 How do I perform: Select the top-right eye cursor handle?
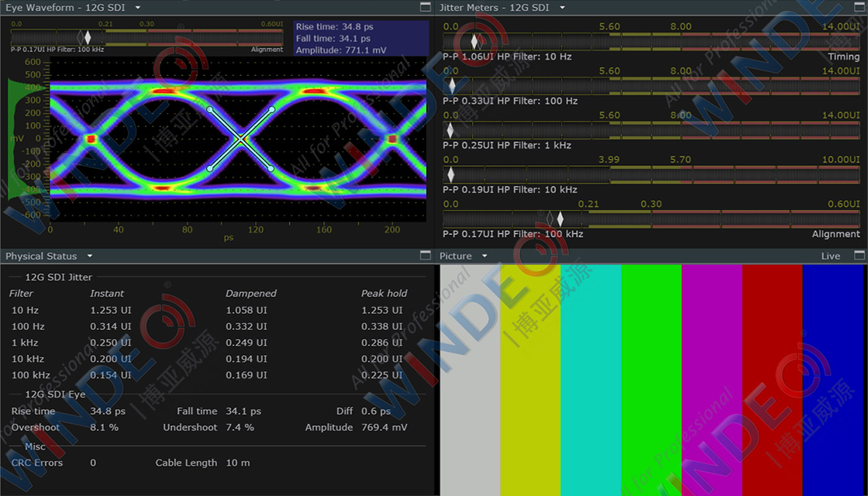[x=272, y=110]
